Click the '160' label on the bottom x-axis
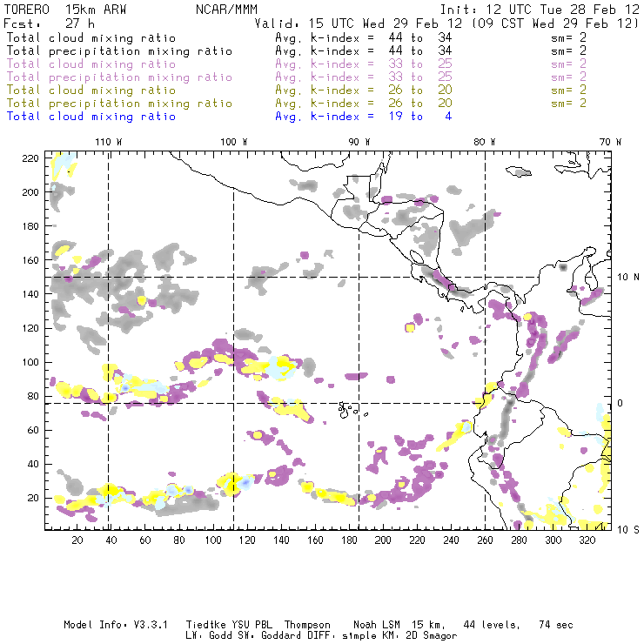 coord(315,540)
